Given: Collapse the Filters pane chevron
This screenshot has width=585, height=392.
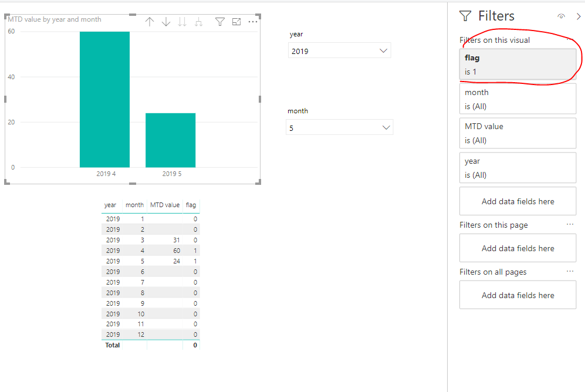Looking at the screenshot, I should point(579,16).
